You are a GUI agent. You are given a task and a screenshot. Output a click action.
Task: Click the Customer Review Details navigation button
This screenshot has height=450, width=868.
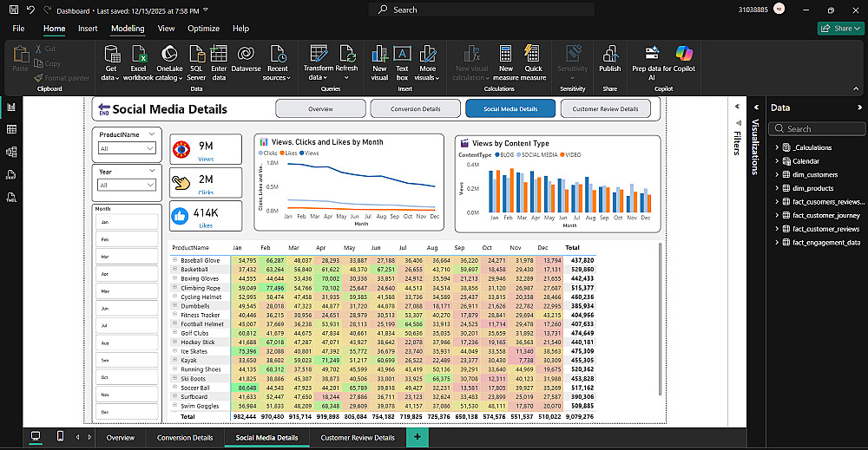[605, 109]
